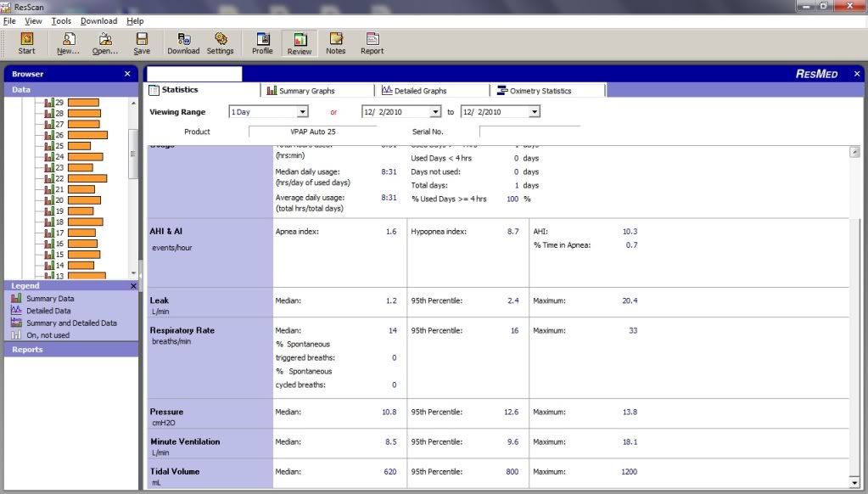This screenshot has width=868, height=494.
Task: Select day 23 in the data browser
Action: click(x=68, y=167)
